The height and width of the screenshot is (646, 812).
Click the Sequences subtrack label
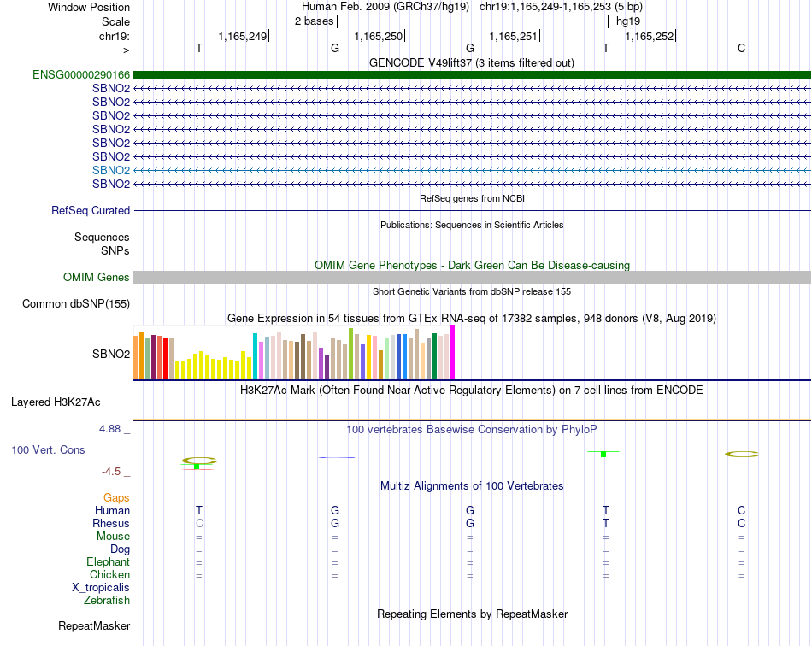(102, 237)
